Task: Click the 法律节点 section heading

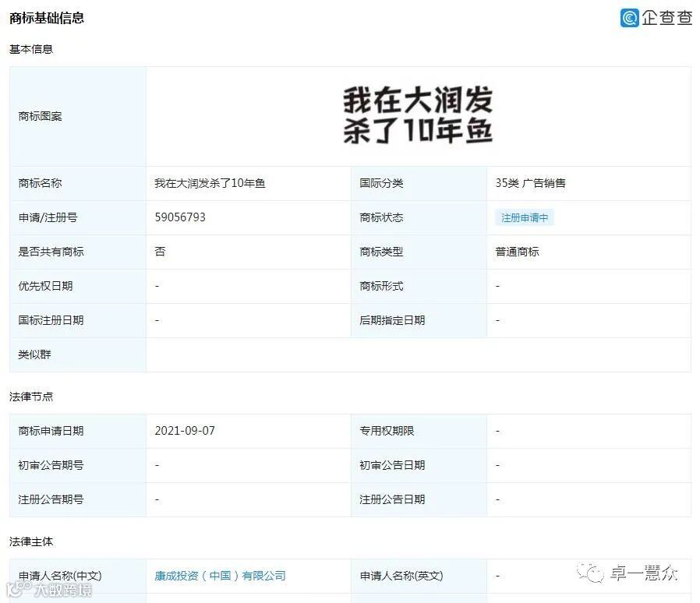Action: (31, 397)
